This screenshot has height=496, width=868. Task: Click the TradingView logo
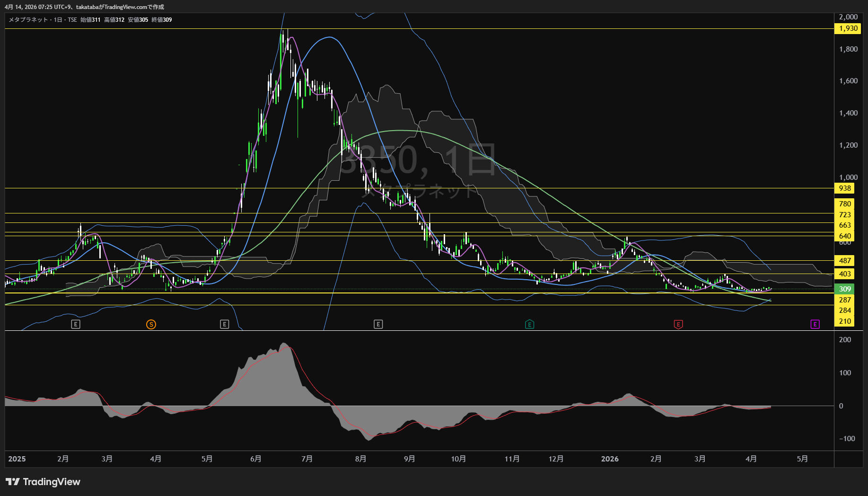(43, 482)
